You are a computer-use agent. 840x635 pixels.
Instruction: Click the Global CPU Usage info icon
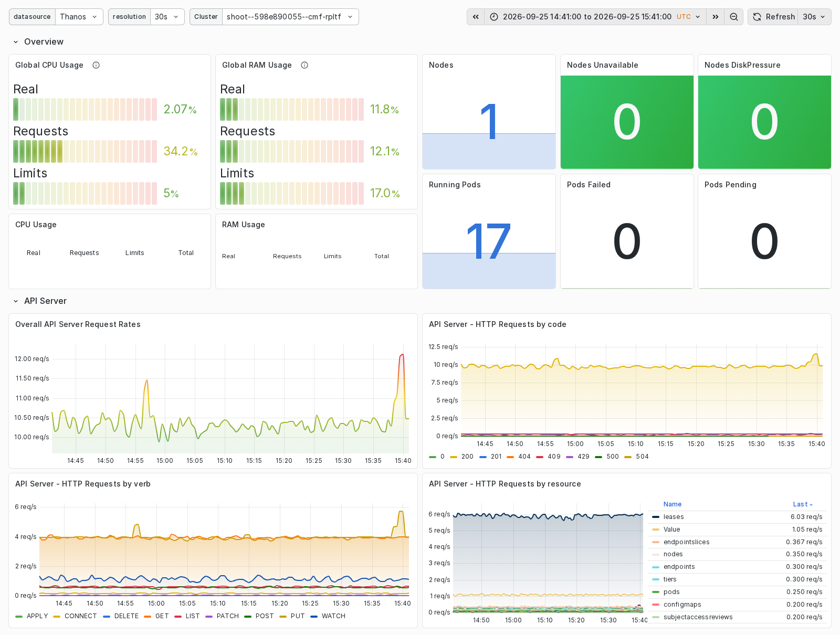(x=96, y=65)
